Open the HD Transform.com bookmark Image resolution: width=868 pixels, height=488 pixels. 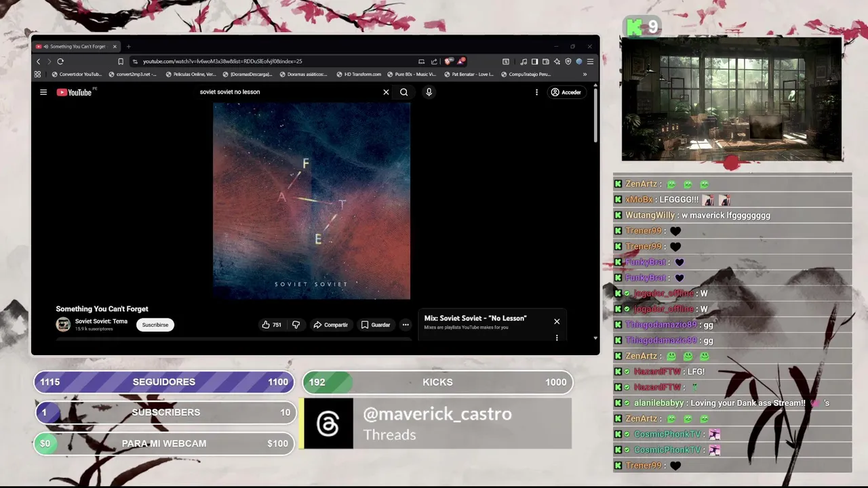[x=359, y=75]
